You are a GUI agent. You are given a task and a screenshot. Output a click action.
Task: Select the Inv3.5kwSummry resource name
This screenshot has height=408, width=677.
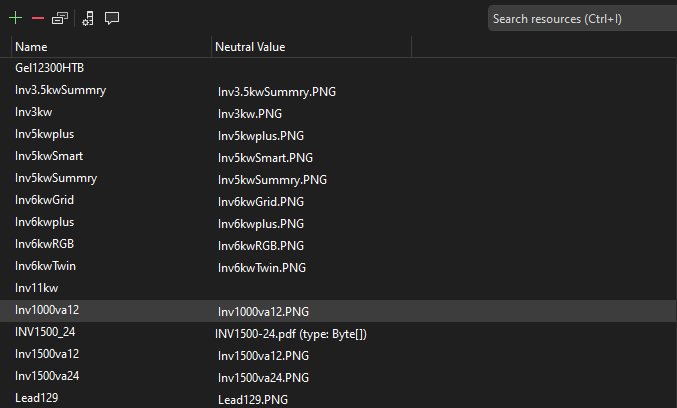click(x=60, y=90)
